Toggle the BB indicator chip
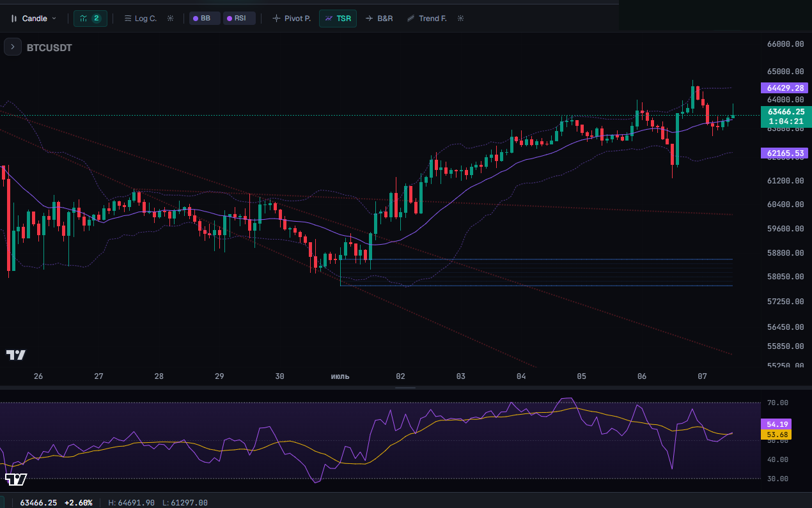 click(205, 19)
